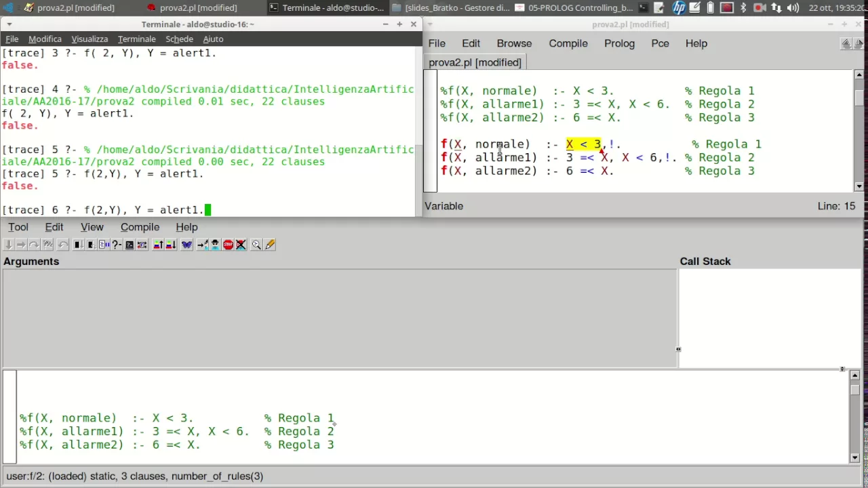Switch to 05-PROLOG Controlling taskbar window
The image size is (868, 488).
[574, 8]
